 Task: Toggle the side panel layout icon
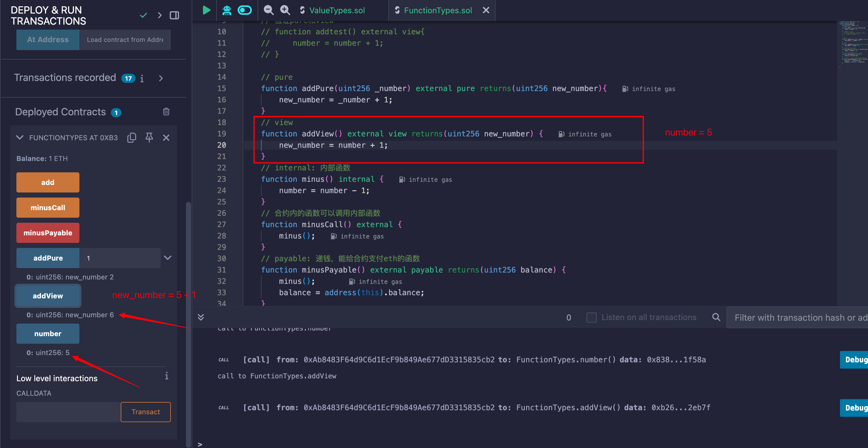point(174,15)
